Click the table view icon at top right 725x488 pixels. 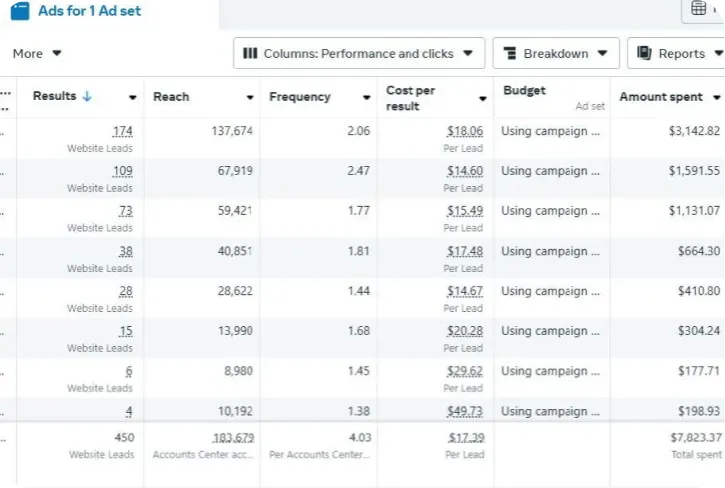coord(699,9)
